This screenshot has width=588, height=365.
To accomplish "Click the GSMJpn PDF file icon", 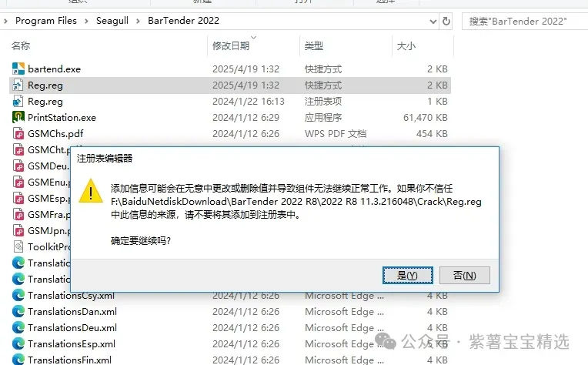I will (18, 230).
